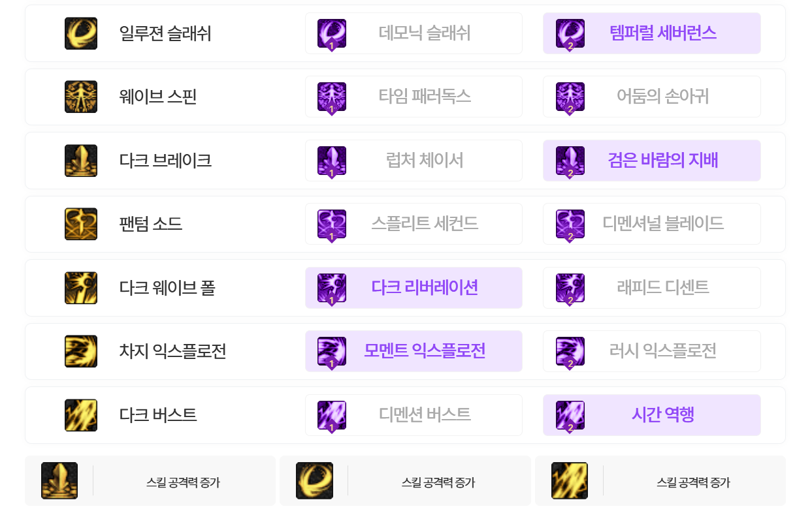Click the 다크 브레이크 gold skill icon in the skill list
812x515 pixels.
(81, 161)
